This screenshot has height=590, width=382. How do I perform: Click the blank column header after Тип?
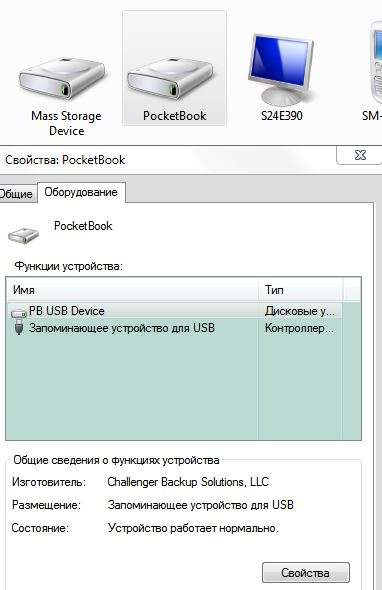[x=352, y=290]
